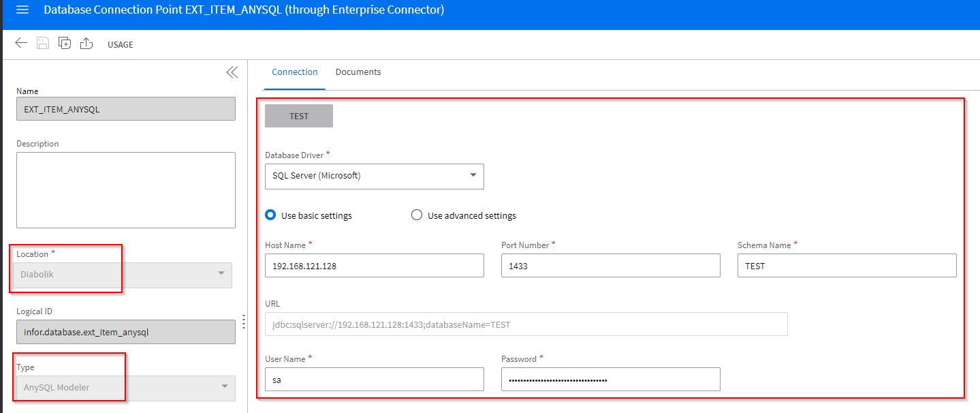This screenshot has width=980, height=413.
Task: Click the Host Name input field
Action: pyautogui.click(x=374, y=266)
